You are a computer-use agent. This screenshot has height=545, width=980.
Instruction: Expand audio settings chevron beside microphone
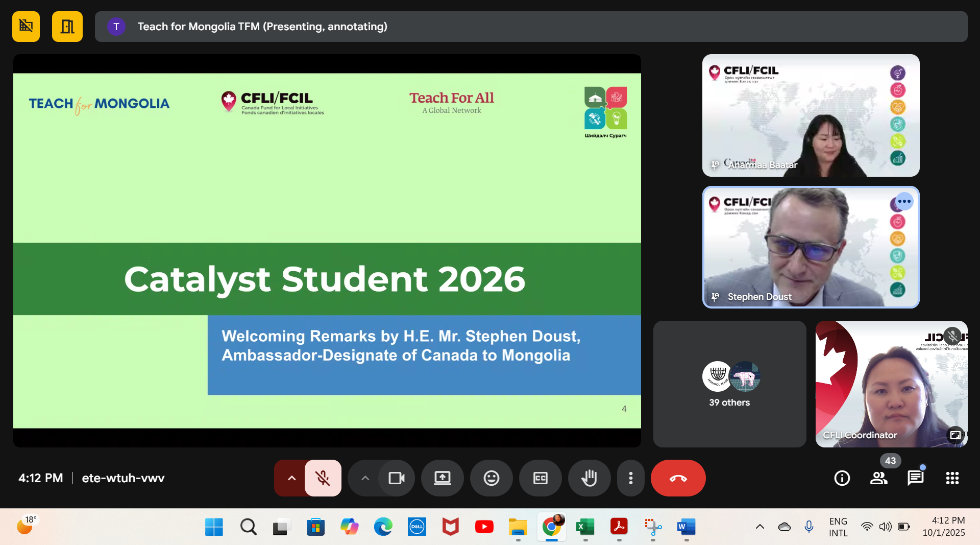click(x=291, y=478)
